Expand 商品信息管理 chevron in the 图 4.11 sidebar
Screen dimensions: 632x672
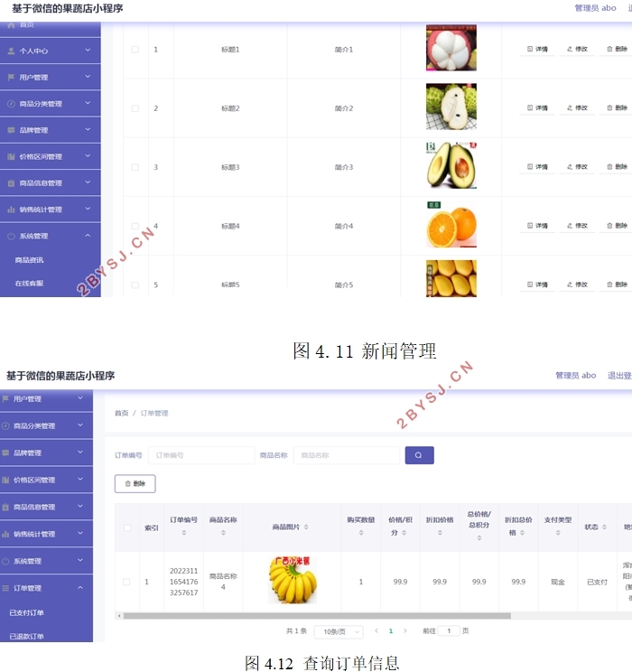point(88,182)
